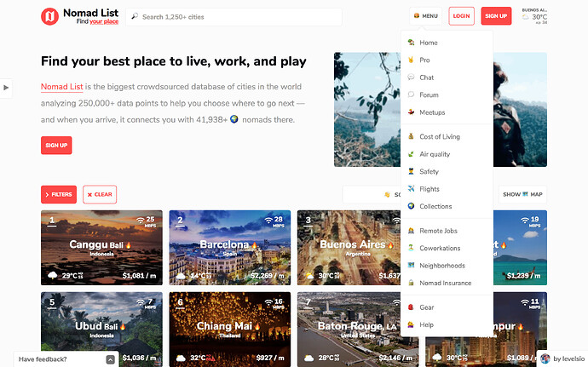
Task: Click the Remote Jobs person icon
Action: [411, 231]
